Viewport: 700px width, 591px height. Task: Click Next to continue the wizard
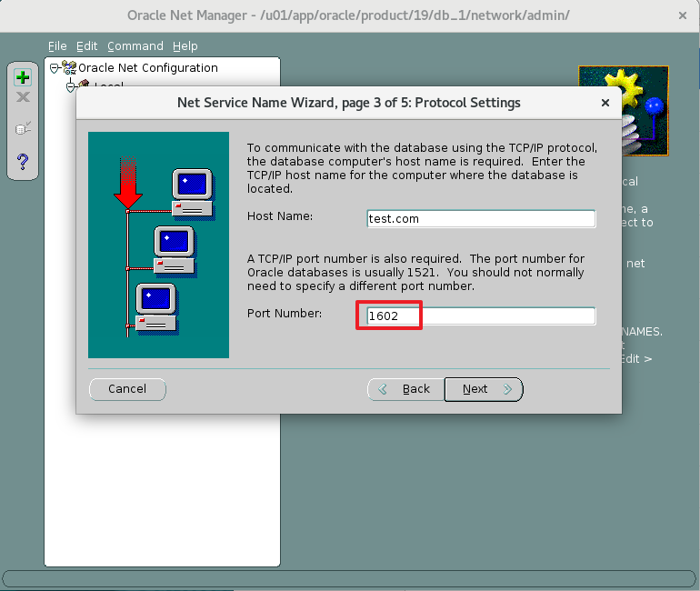(x=484, y=389)
